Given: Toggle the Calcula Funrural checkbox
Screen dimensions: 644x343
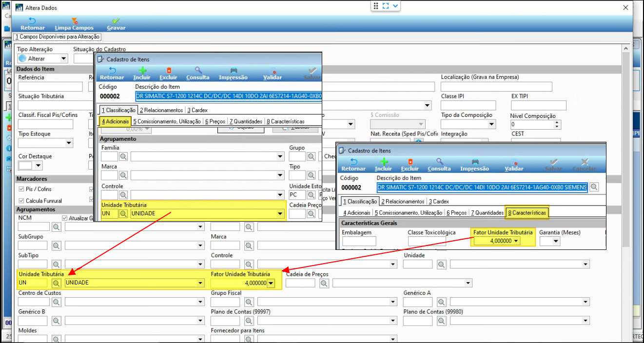Looking at the screenshot, I should click(21, 201).
